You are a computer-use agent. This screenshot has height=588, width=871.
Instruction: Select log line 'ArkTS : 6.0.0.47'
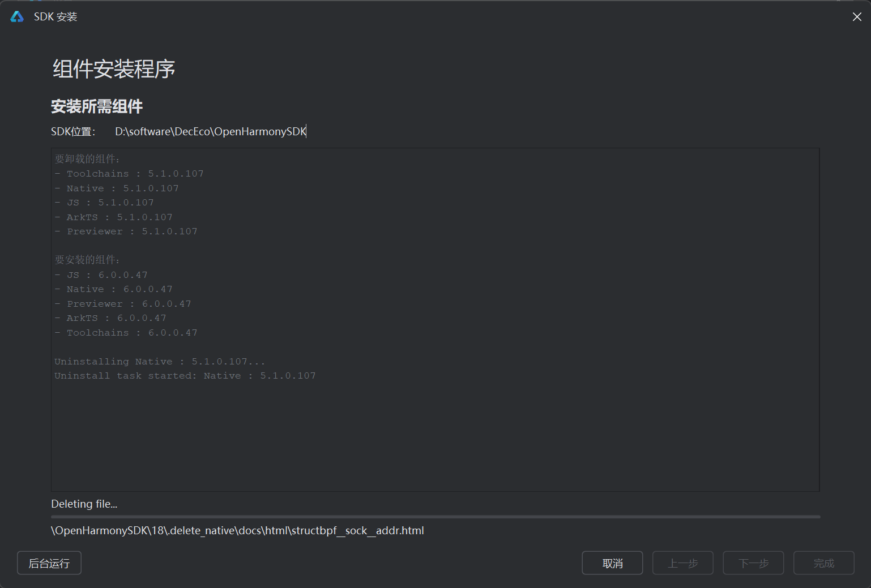[x=110, y=318]
